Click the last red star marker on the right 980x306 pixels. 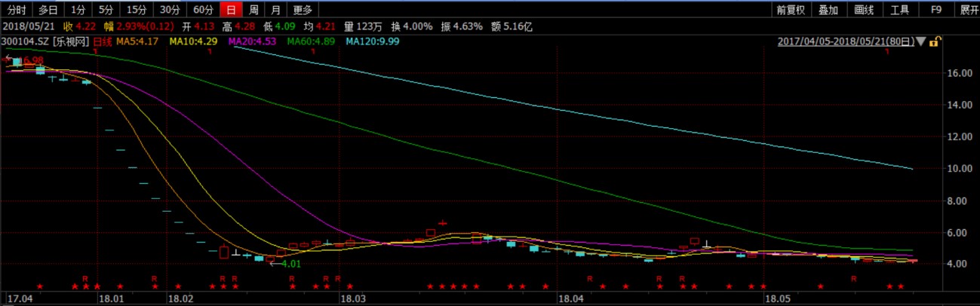coord(900,286)
